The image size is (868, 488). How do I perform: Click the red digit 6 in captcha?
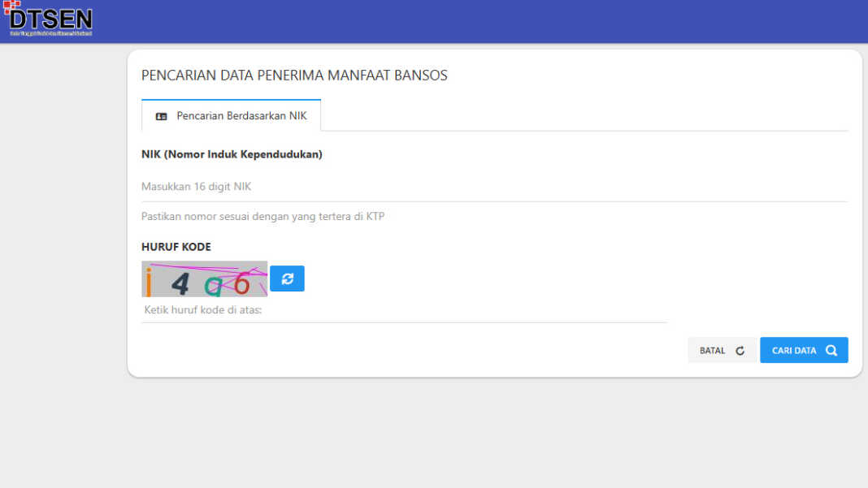coord(241,284)
